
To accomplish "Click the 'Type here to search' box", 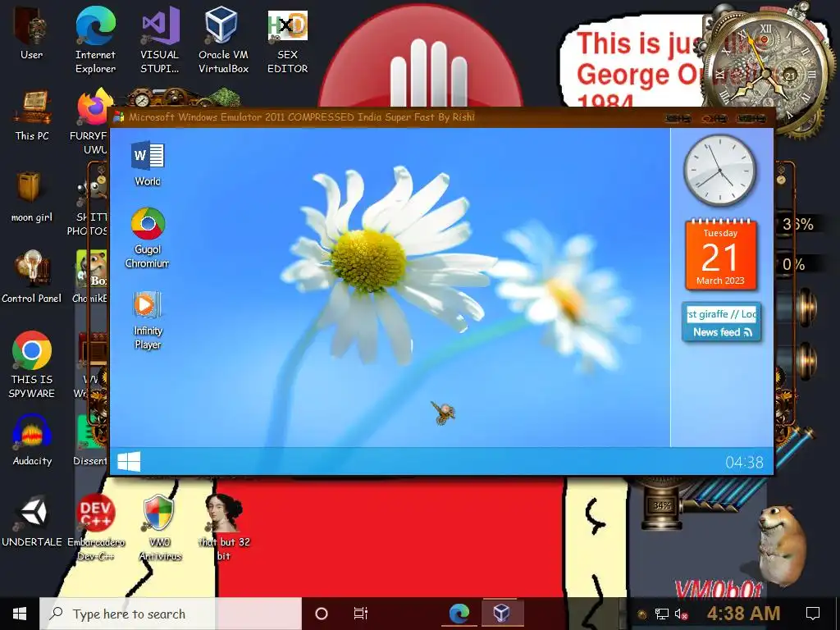I will point(171,614).
